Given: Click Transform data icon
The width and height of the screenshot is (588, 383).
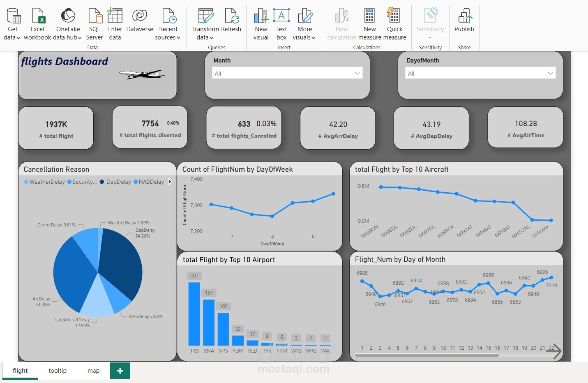Looking at the screenshot, I should point(206,16).
